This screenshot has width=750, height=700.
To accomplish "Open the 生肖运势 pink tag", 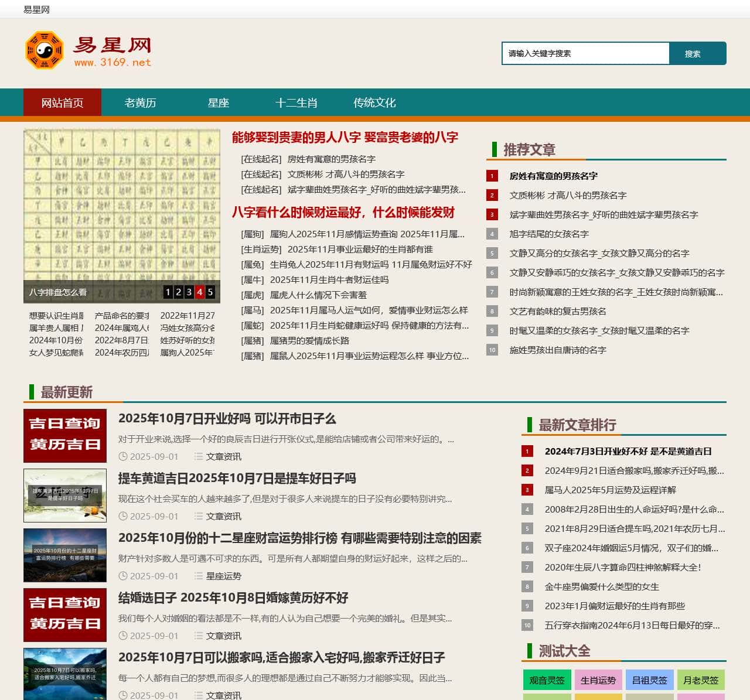I will click(598, 680).
